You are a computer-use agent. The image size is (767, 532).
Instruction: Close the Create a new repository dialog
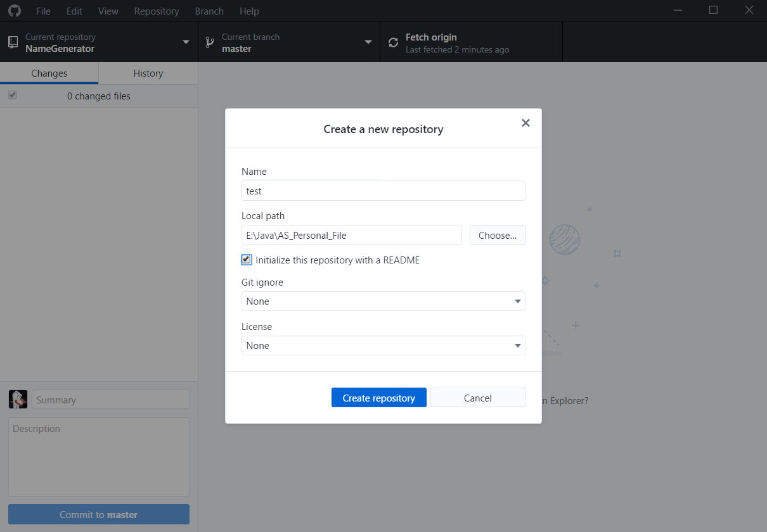click(x=525, y=123)
